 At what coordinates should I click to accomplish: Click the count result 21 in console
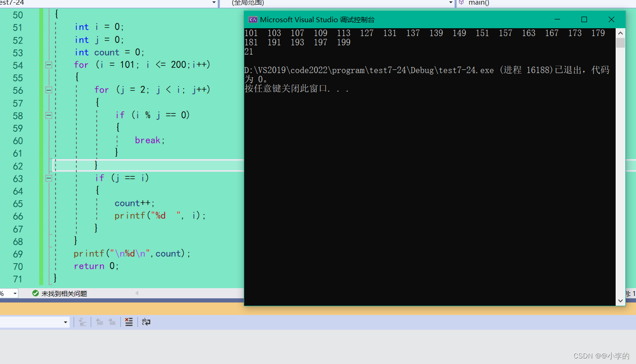249,52
